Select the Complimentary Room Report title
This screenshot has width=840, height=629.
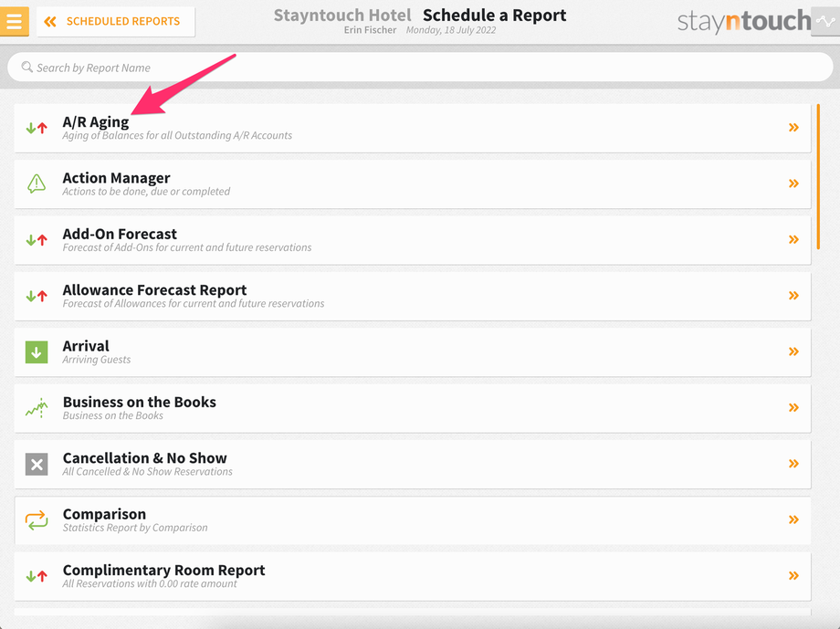tap(163, 570)
